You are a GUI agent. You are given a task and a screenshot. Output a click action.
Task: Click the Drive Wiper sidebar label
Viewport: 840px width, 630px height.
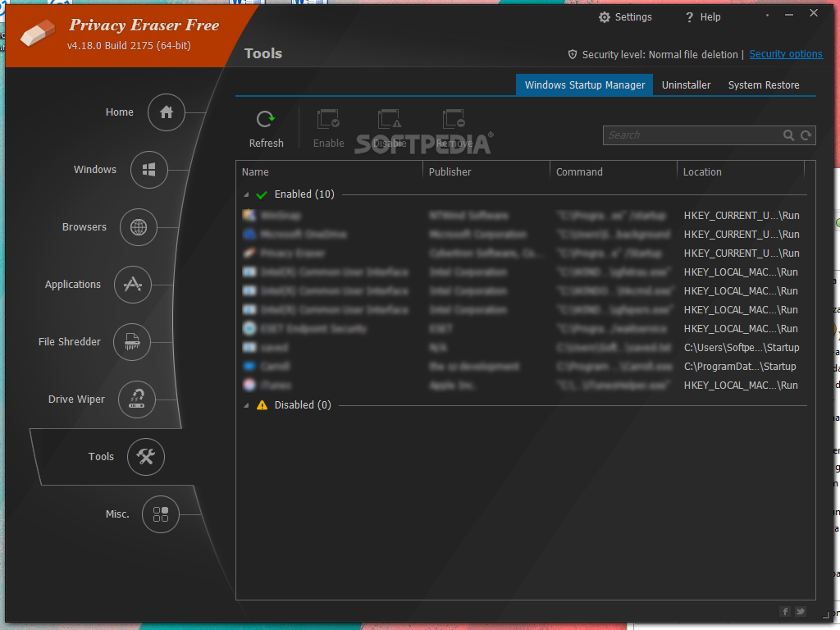(76, 399)
